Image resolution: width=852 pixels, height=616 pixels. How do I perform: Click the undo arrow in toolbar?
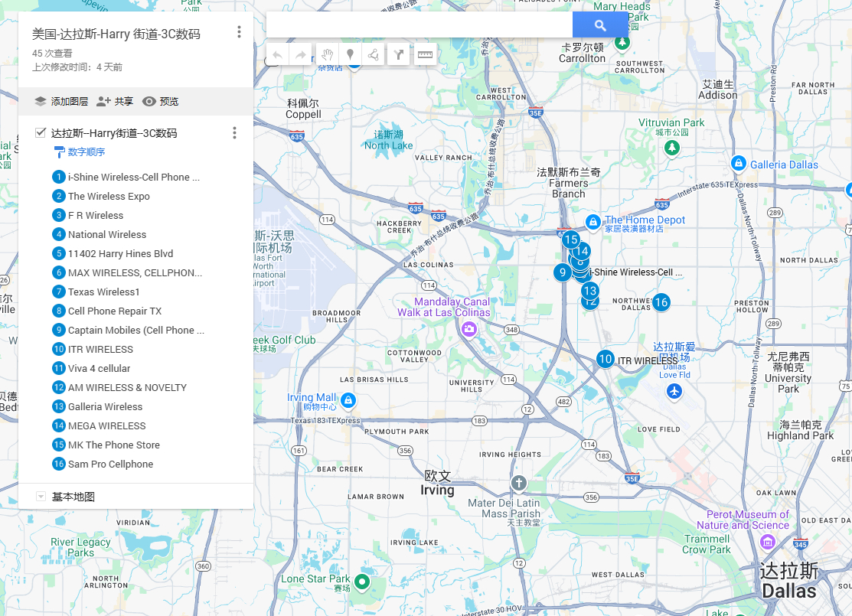(277, 54)
